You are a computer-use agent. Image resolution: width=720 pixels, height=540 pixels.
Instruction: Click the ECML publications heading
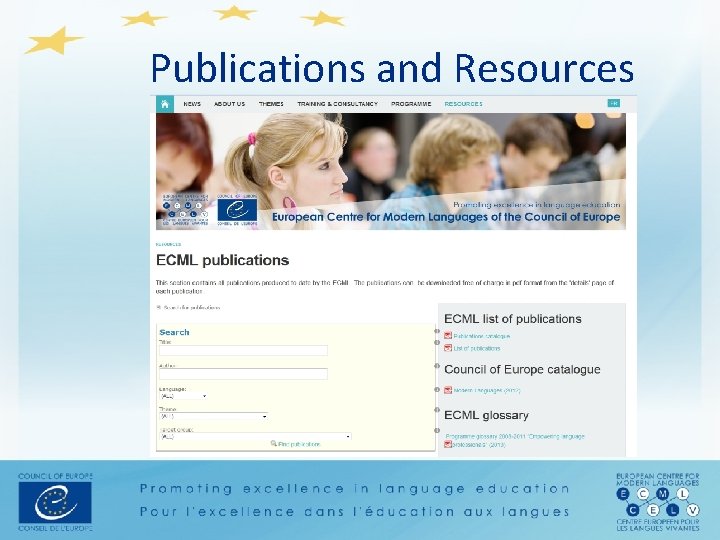click(x=223, y=260)
